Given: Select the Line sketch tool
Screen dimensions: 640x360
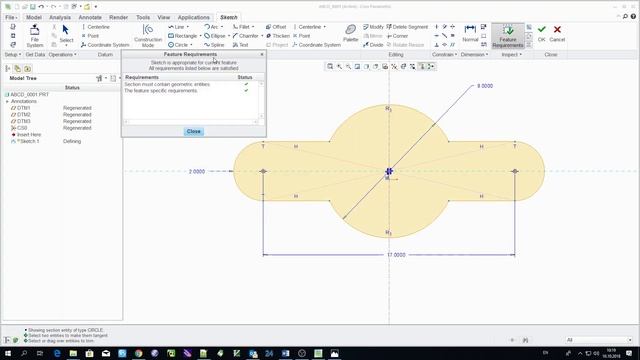Looking at the screenshot, I should pos(176,27).
